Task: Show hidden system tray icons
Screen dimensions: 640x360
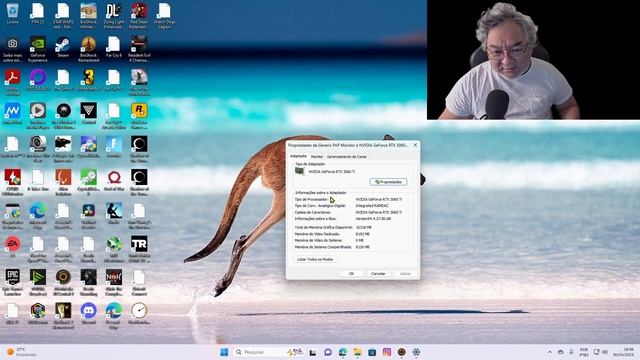Action: [550, 352]
